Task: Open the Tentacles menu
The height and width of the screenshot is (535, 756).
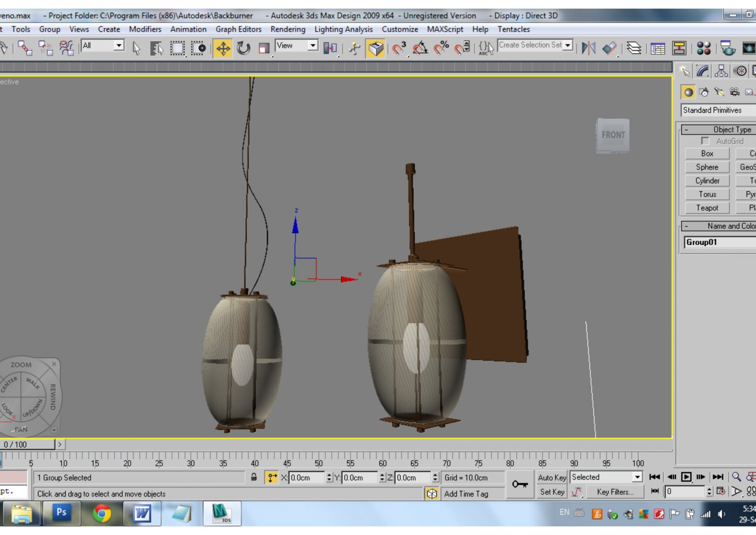Action: tap(514, 29)
